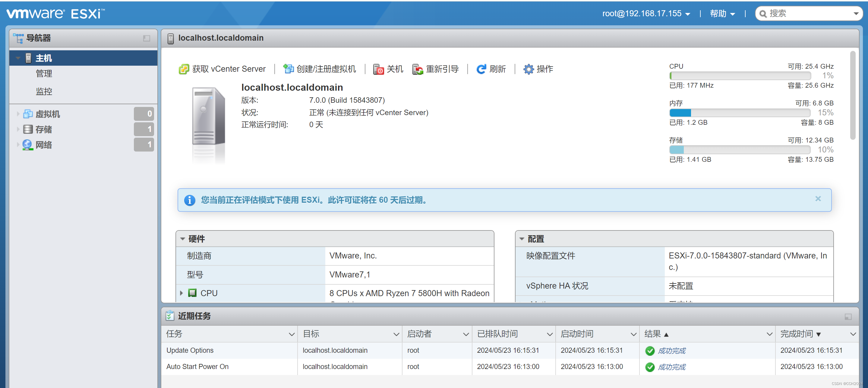868x388 pixels.
Task: Click the 刷新 refresh icon
Action: pyautogui.click(x=481, y=69)
